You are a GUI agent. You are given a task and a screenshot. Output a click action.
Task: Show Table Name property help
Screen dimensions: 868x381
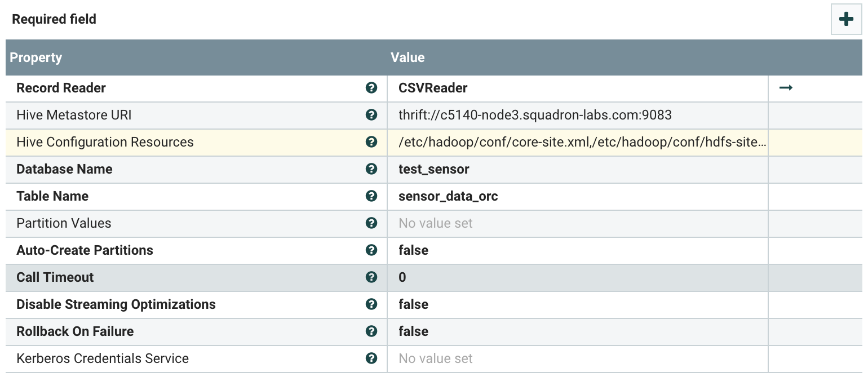point(371,196)
